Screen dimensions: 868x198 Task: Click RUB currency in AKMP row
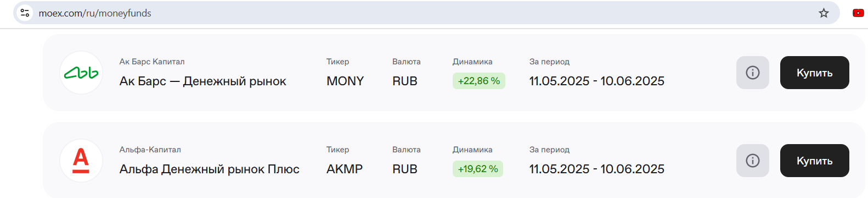pos(405,169)
